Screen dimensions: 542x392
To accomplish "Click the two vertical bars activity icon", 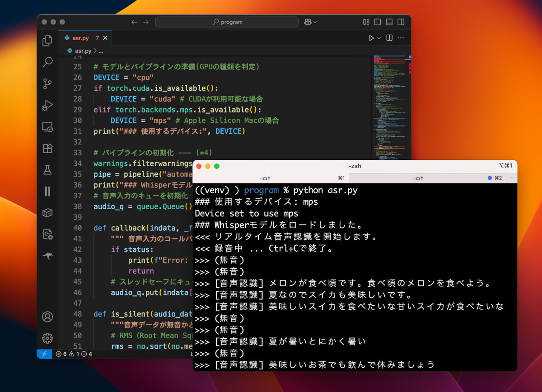I will 47,191.
